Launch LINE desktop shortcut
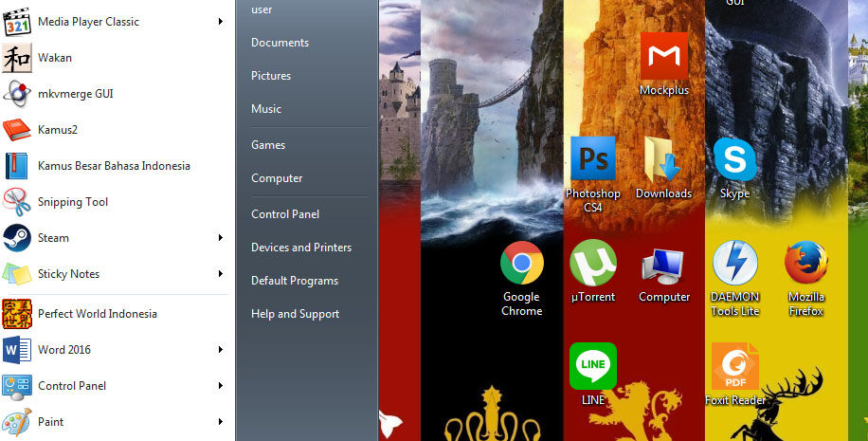The width and height of the screenshot is (868, 441). tap(593, 366)
